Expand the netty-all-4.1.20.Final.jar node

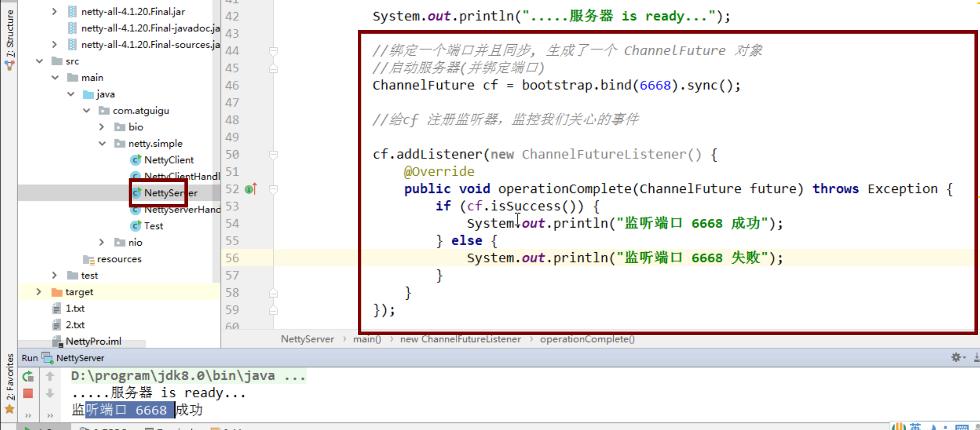(x=54, y=11)
